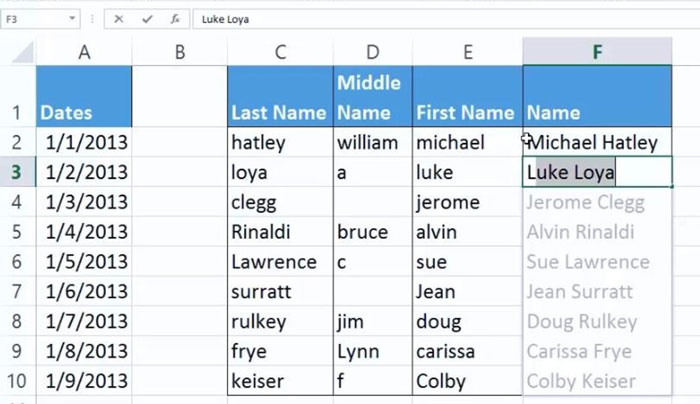Image resolution: width=700 pixels, height=404 pixels.
Task: Click the Flash Fill suggestion Jerome Clegg
Action: coord(585,202)
